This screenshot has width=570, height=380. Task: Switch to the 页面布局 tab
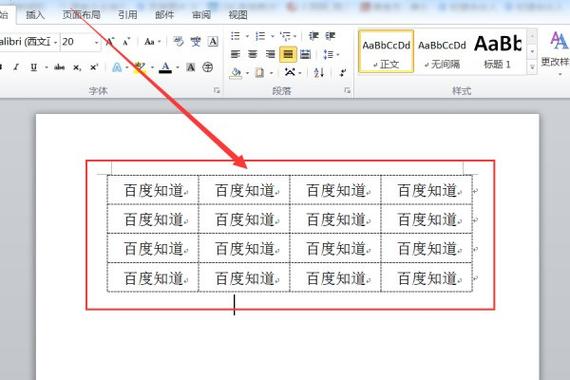(81, 15)
